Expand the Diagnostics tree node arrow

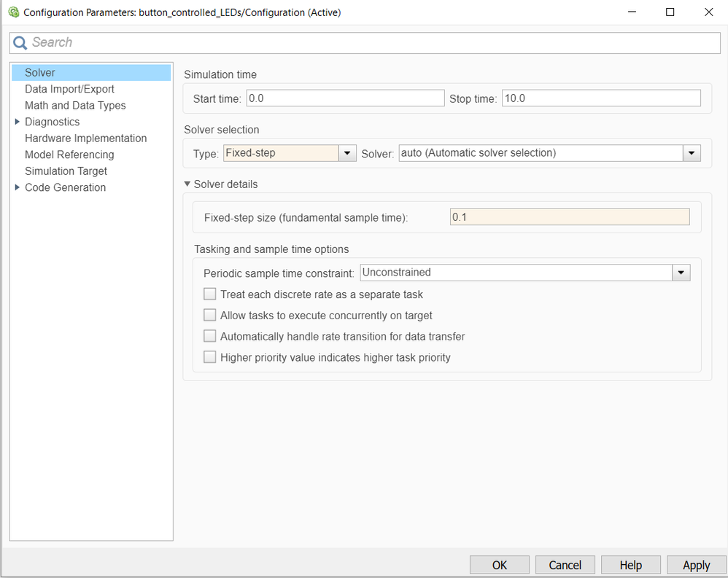[18, 122]
